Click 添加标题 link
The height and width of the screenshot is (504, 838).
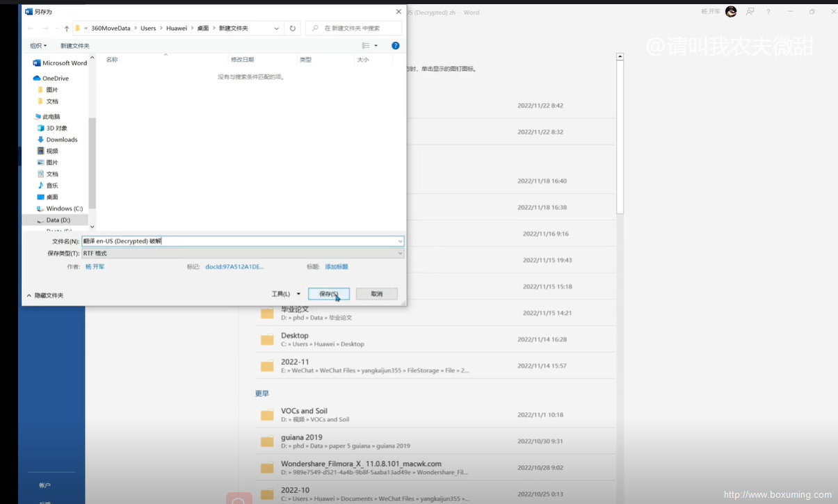[337, 267]
